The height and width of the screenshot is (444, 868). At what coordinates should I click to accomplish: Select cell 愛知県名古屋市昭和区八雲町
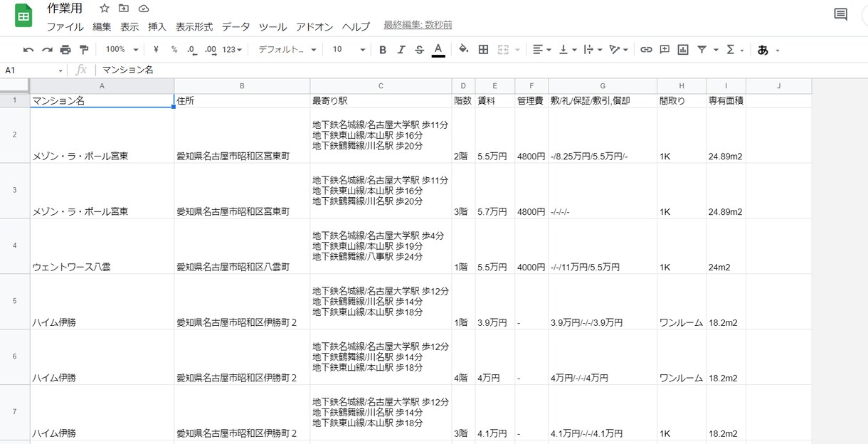242,246
